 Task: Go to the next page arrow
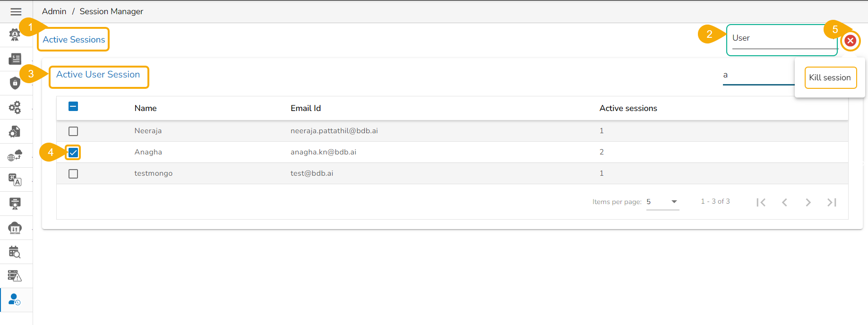pyautogui.click(x=808, y=203)
